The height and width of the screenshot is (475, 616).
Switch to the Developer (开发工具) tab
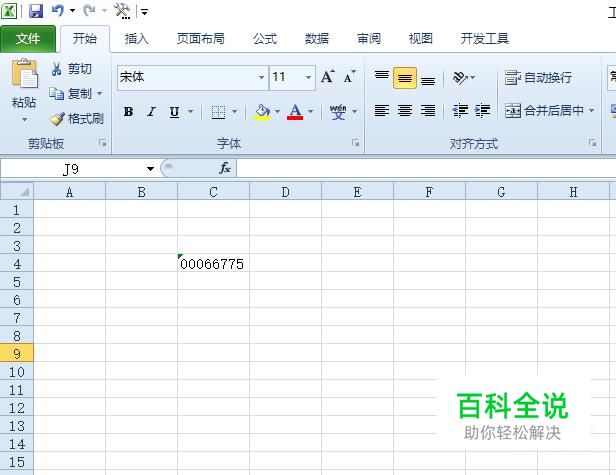point(485,39)
